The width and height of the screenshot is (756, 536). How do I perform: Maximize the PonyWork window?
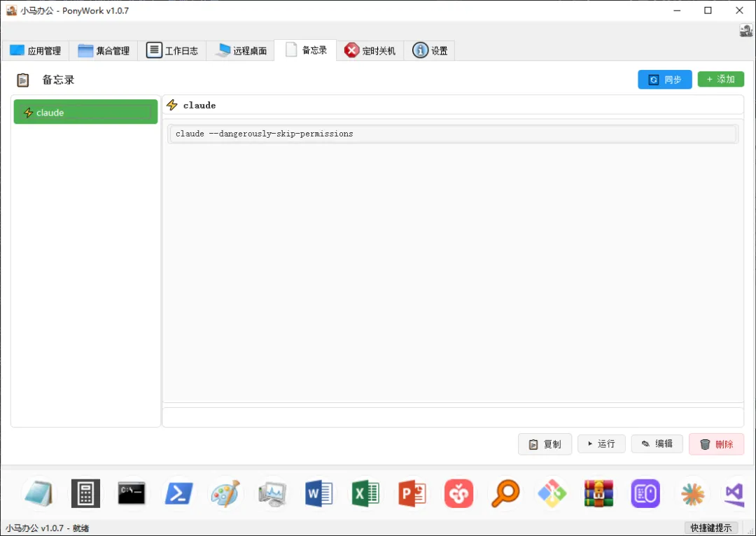[x=708, y=10]
